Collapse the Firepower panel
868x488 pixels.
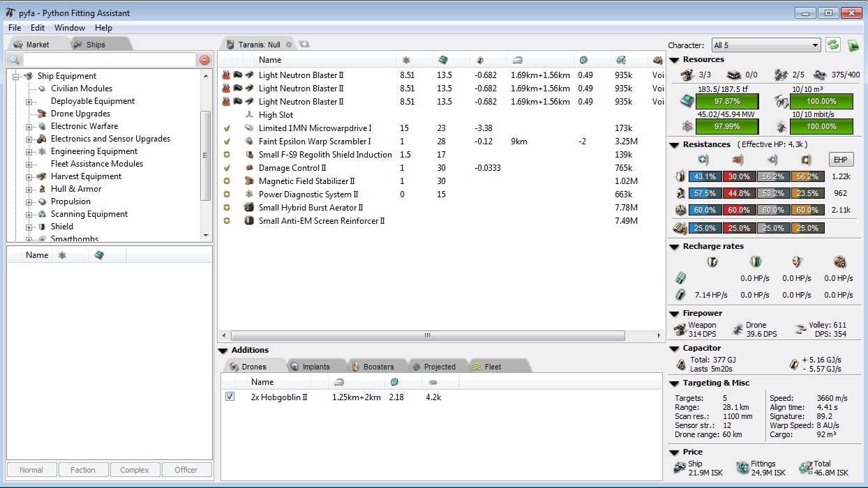[674, 314]
